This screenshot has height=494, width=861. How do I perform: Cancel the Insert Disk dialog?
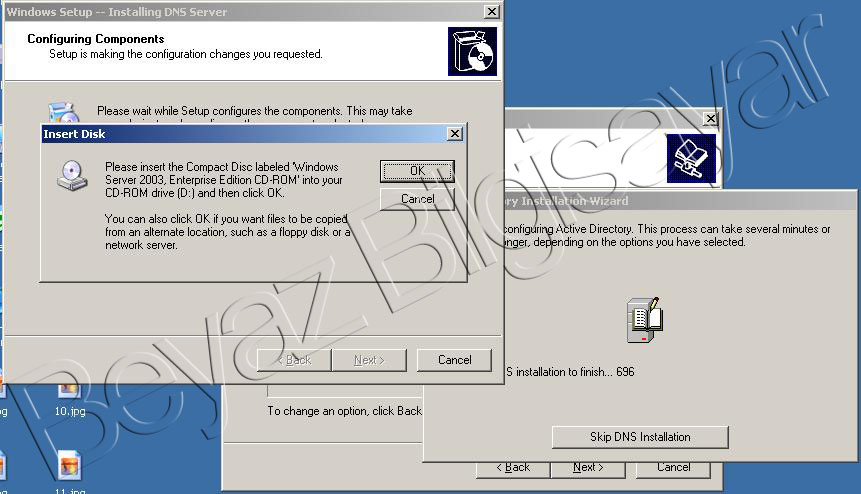pyautogui.click(x=417, y=199)
